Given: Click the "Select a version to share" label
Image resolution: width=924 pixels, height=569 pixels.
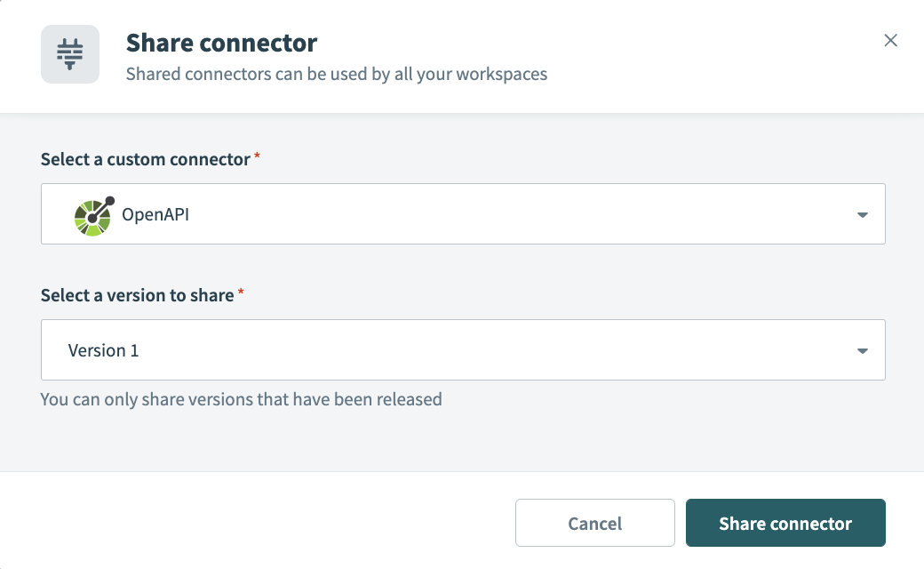Looking at the screenshot, I should (x=138, y=295).
